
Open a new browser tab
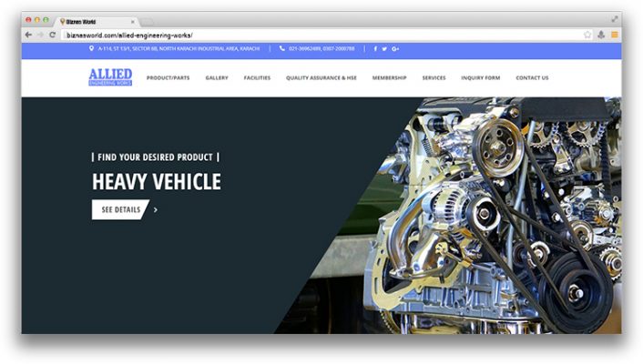click(148, 22)
